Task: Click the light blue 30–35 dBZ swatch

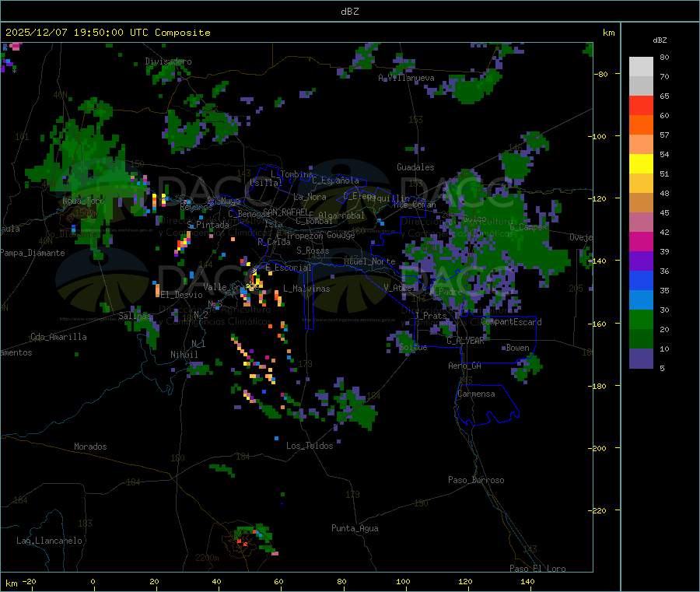Action: [x=641, y=300]
